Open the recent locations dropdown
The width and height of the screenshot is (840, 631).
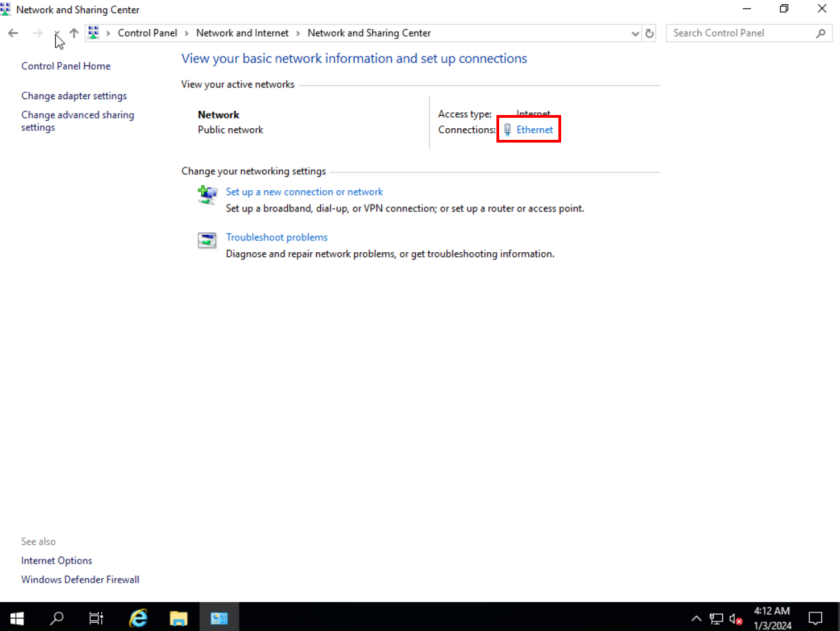(56, 33)
